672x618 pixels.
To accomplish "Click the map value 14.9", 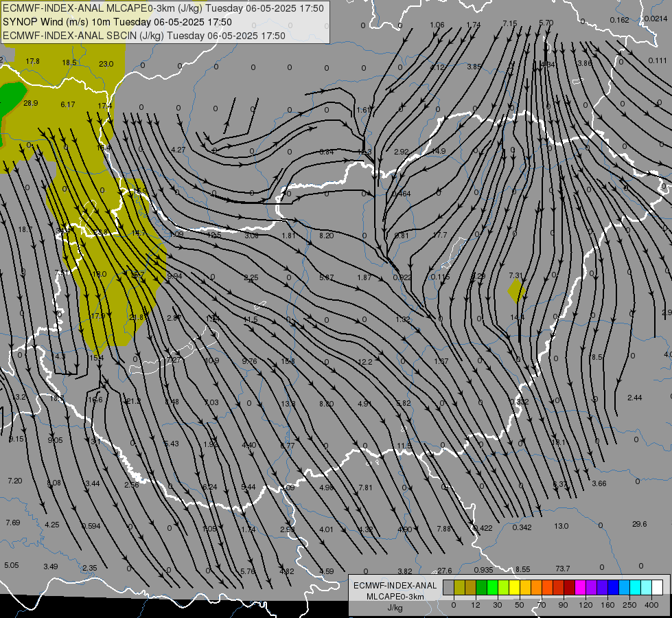I will [439, 151].
